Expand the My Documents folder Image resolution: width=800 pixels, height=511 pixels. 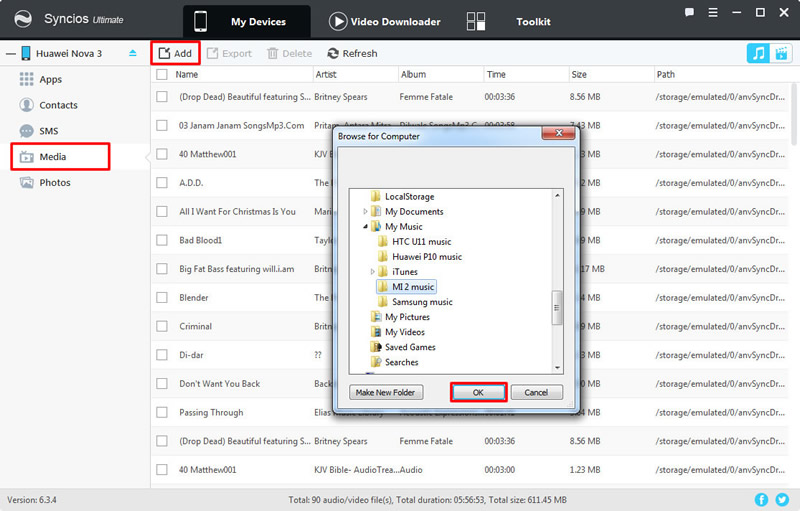[365, 211]
